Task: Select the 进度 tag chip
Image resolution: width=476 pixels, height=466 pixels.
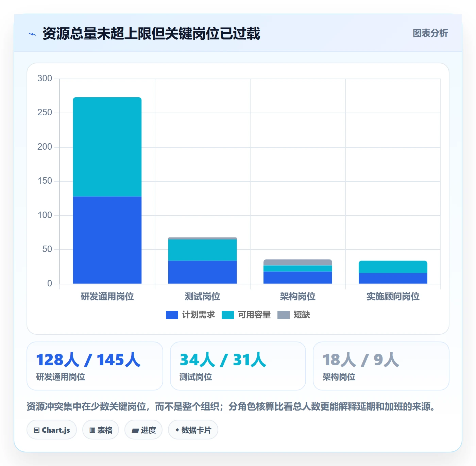Action: 143,430
